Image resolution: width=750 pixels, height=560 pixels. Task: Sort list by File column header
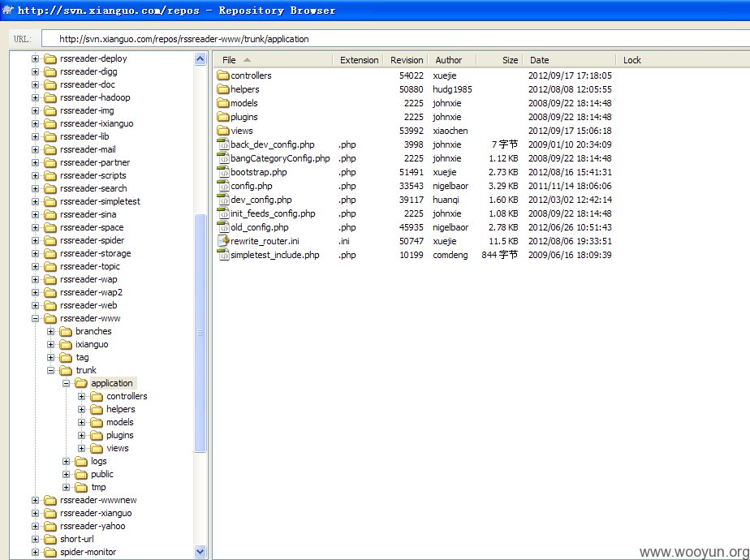273,60
